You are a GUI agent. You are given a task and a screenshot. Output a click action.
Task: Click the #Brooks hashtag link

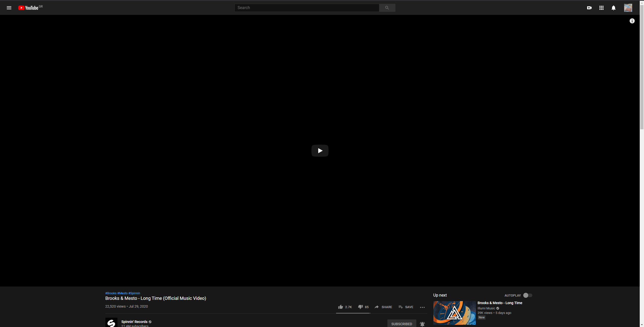coord(111,293)
